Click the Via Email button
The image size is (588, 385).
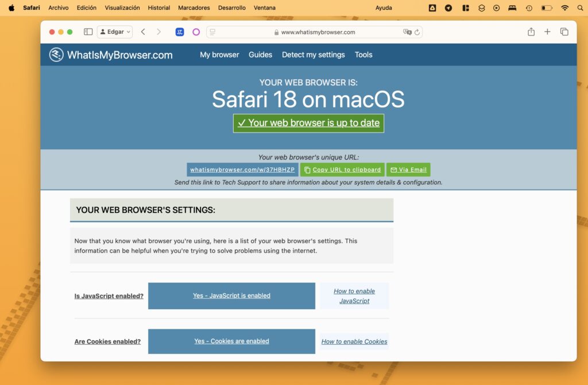tap(408, 169)
